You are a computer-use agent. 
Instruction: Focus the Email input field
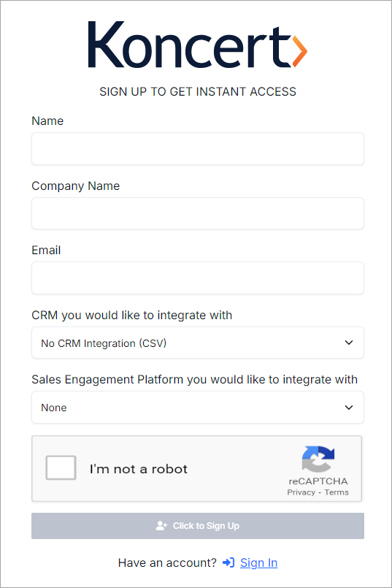pyautogui.click(x=198, y=278)
